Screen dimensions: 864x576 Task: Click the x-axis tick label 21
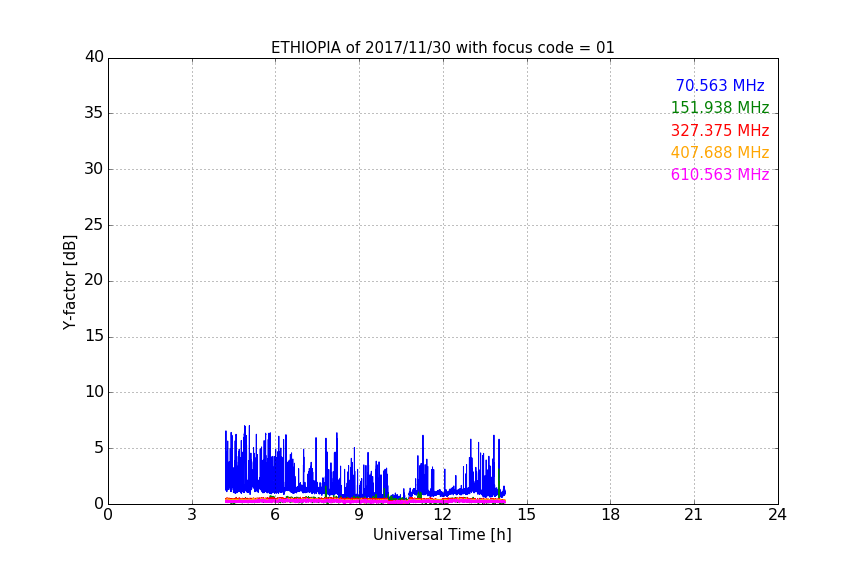(x=694, y=515)
